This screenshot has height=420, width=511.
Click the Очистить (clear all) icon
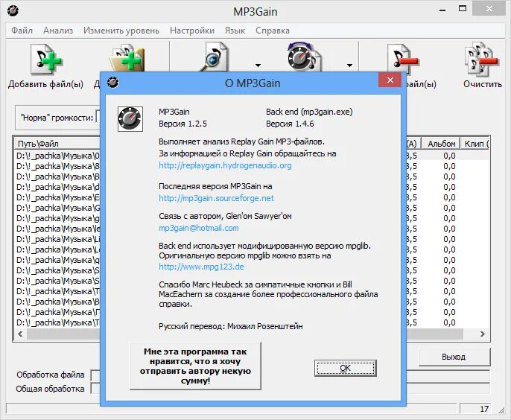pos(482,60)
